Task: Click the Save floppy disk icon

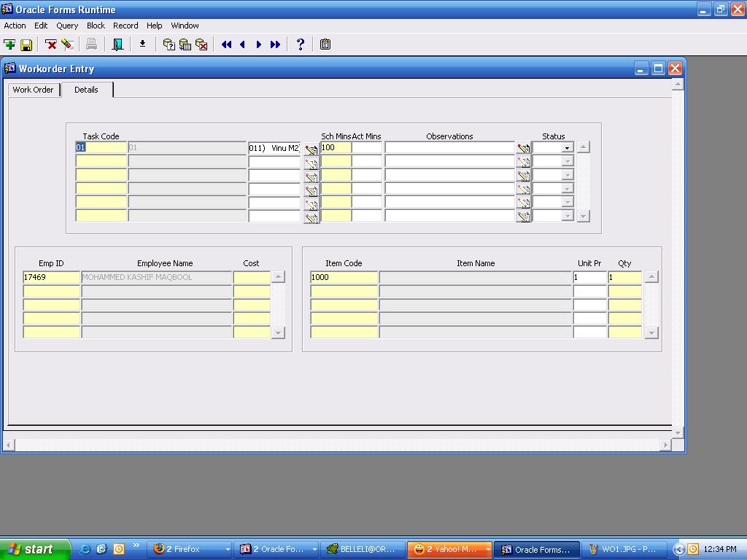Action: click(x=26, y=44)
